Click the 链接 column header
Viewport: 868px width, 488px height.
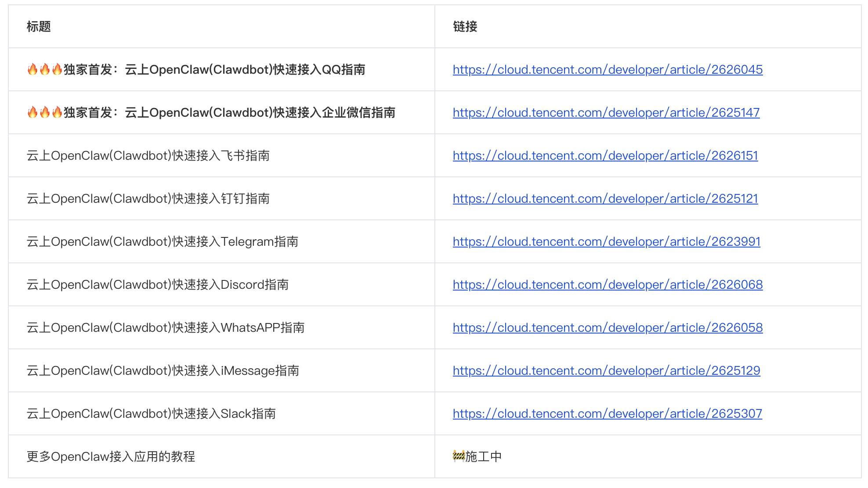(465, 27)
